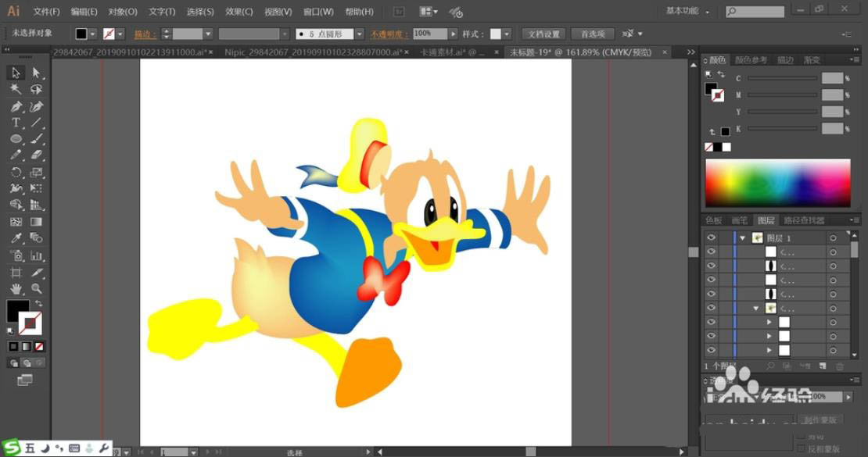The image size is (868, 457).
Task: Switch to the 路径查找器 panel tab
Action: pos(805,220)
